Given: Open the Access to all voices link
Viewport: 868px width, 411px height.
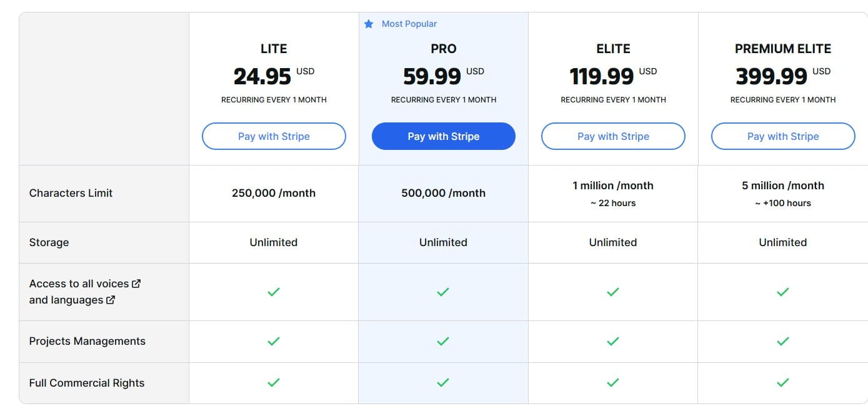Looking at the screenshot, I should coord(78,283).
